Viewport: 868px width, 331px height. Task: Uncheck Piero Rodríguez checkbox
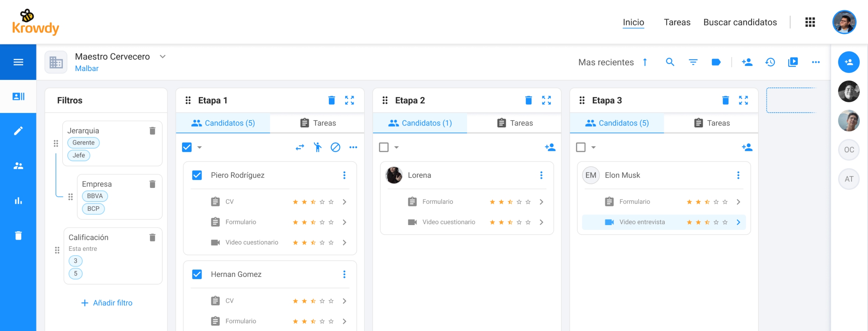[197, 175]
